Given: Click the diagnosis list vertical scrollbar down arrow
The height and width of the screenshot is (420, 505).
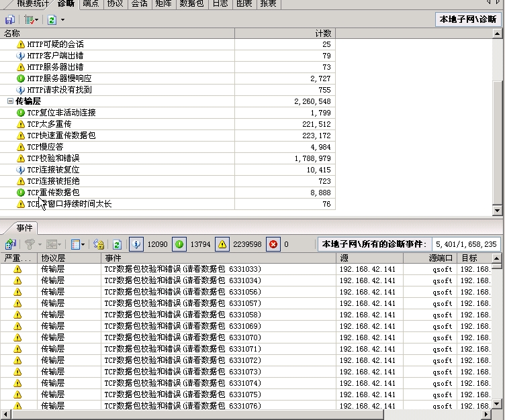Looking at the screenshot, I should (498, 211).
